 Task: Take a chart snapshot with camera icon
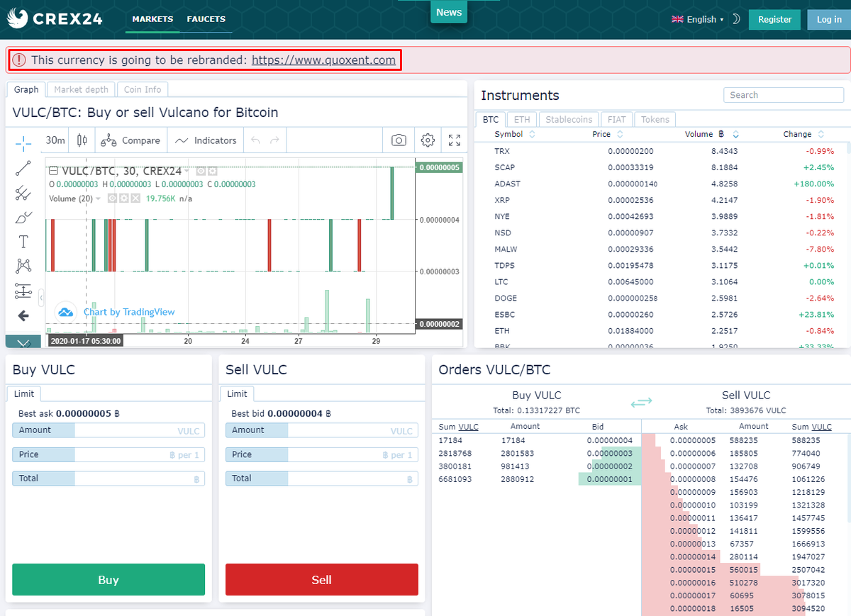pyautogui.click(x=399, y=140)
